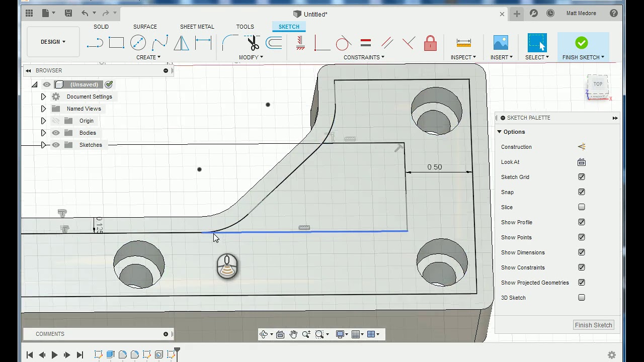Enable the Slice checkbox
This screenshot has height=362, width=644.
tap(582, 207)
